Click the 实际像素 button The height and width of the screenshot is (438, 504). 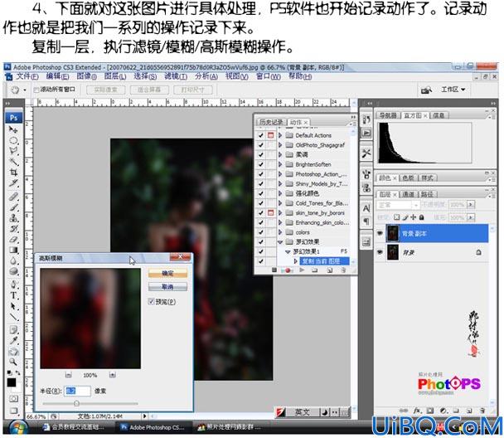[106, 90]
